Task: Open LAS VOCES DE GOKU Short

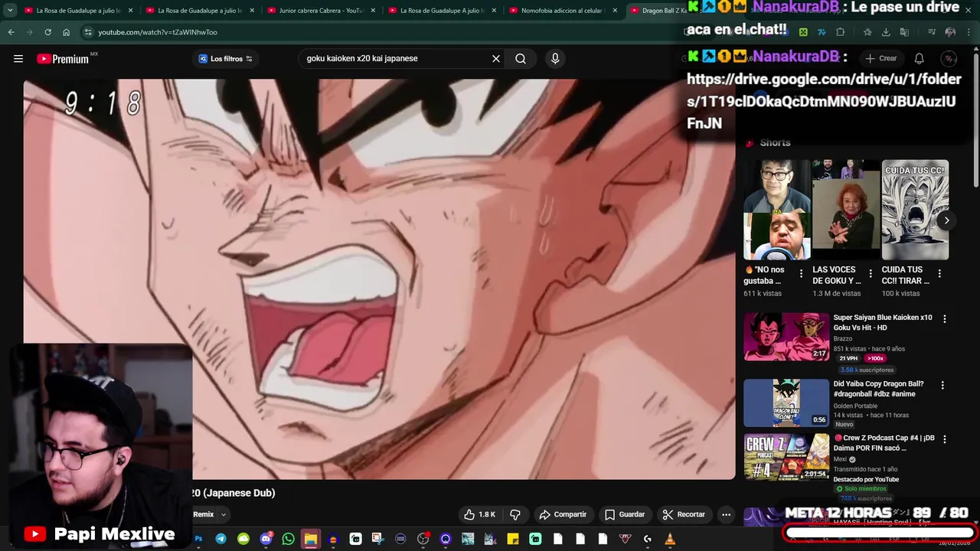Action: 846,210
